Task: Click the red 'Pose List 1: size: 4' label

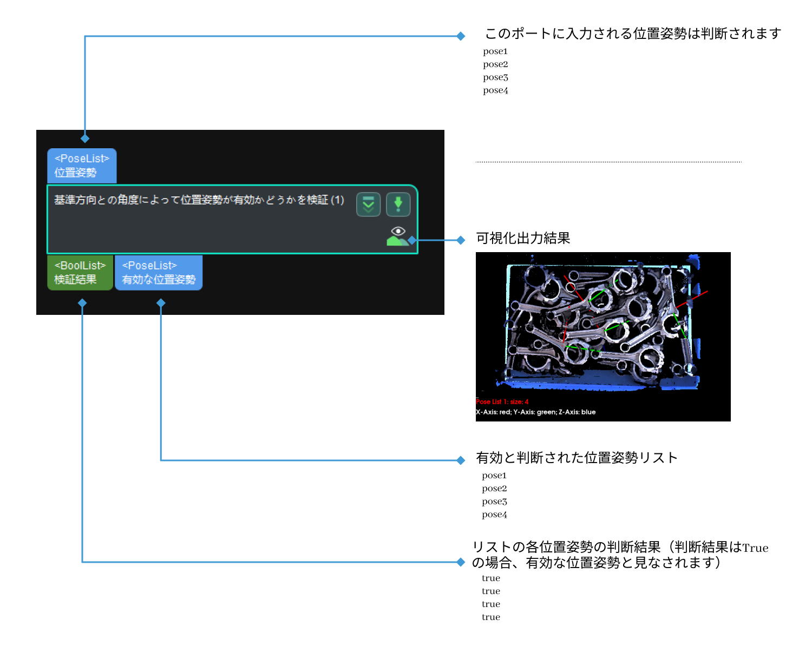Action: (x=502, y=402)
